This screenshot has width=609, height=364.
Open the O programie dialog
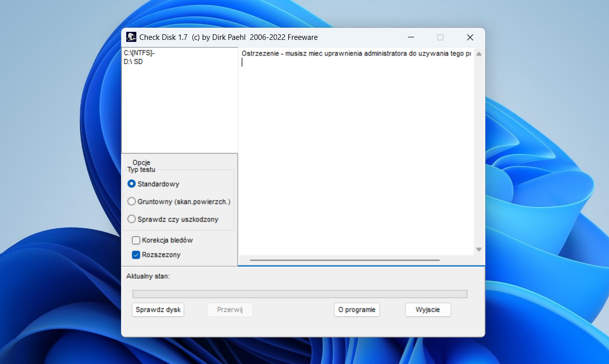[x=357, y=309]
